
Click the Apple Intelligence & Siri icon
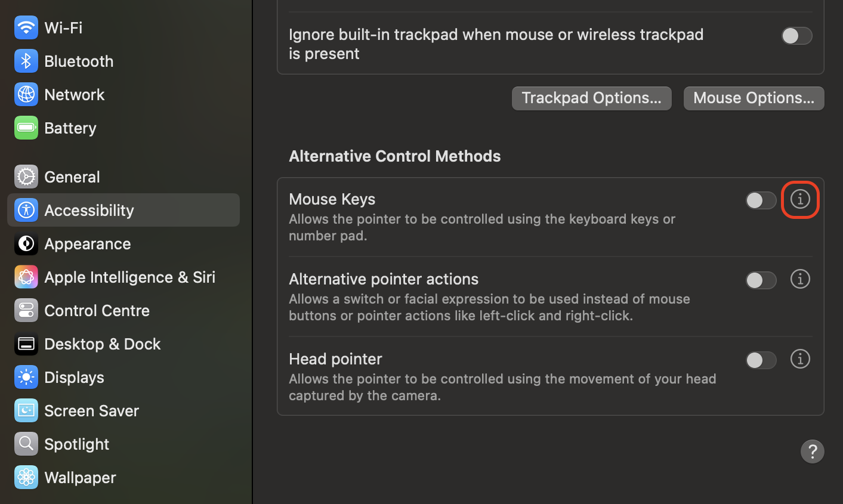pos(26,277)
